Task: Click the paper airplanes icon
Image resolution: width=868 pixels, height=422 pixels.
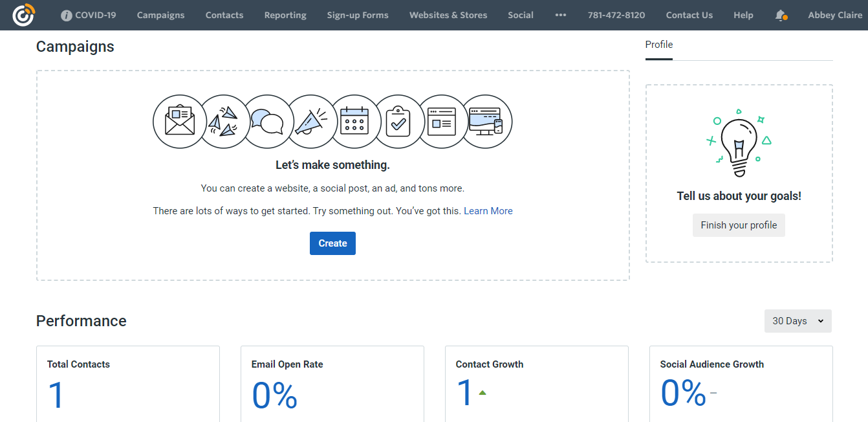Action: (222, 122)
